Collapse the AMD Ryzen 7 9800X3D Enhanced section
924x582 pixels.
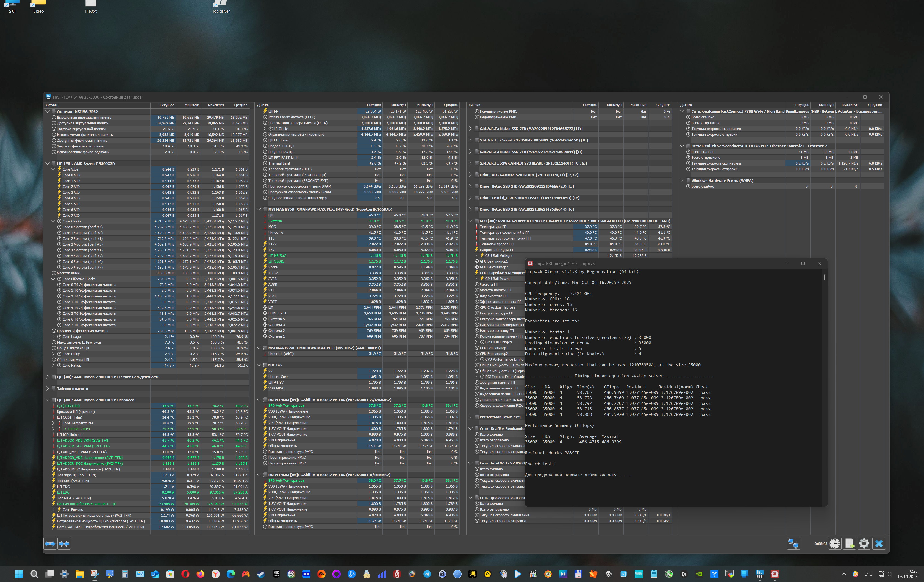[48, 400]
